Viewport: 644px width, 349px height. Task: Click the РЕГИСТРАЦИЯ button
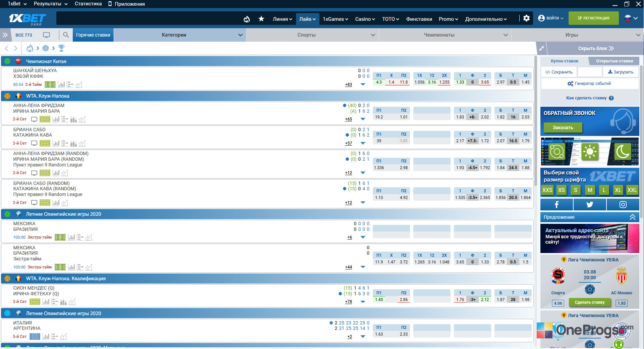(x=593, y=18)
